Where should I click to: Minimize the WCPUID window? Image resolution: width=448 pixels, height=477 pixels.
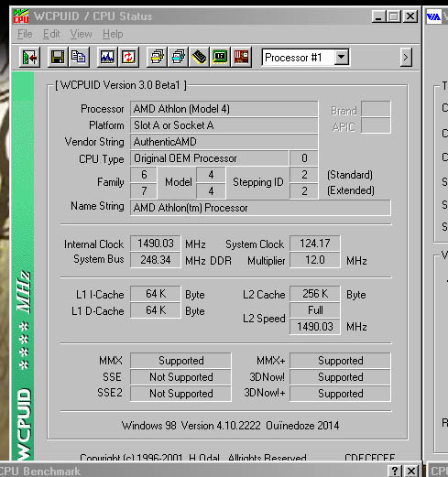(x=378, y=16)
